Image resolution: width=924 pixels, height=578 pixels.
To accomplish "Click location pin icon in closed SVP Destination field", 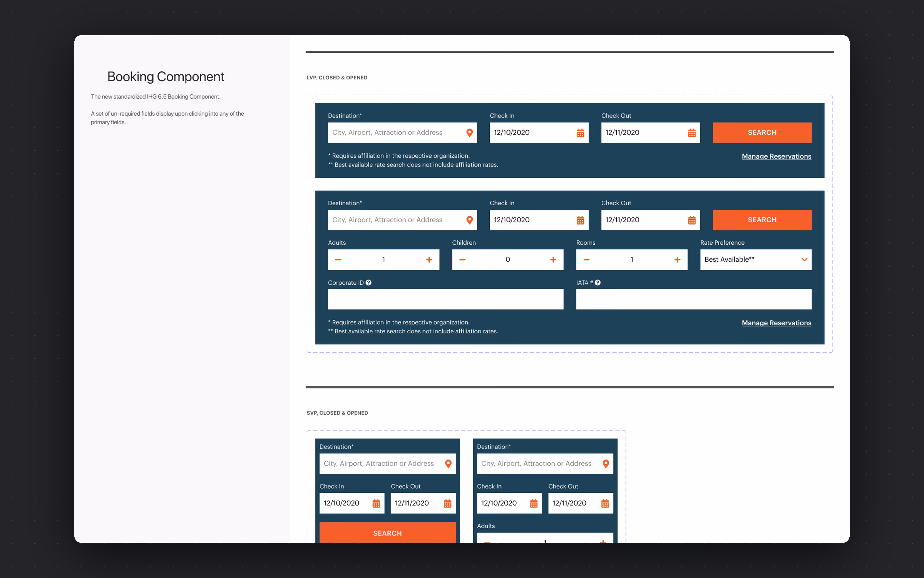I will pyautogui.click(x=448, y=464).
